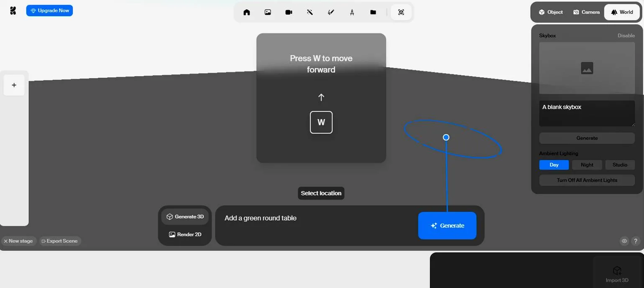Screen dimensions: 644x288
Task: Select Day ambient lighting
Action: (554, 165)
